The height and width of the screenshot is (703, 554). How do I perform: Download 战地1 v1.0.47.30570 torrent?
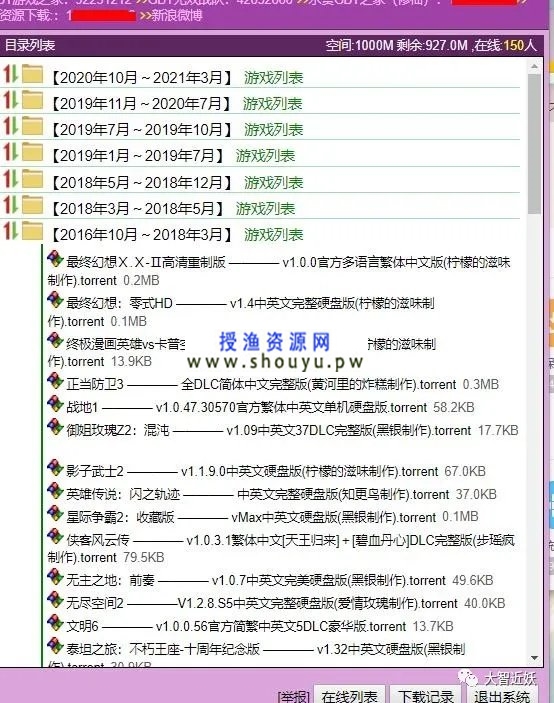coord(247,408)
